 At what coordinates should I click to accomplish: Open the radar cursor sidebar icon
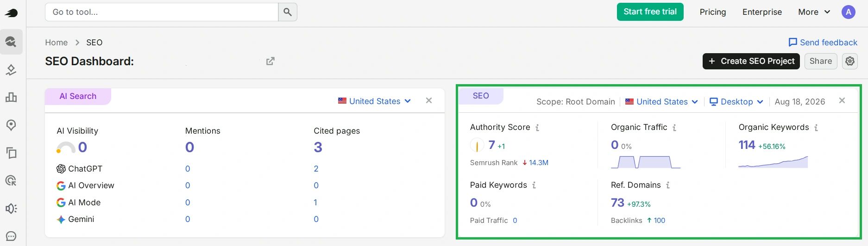[11, 180]
